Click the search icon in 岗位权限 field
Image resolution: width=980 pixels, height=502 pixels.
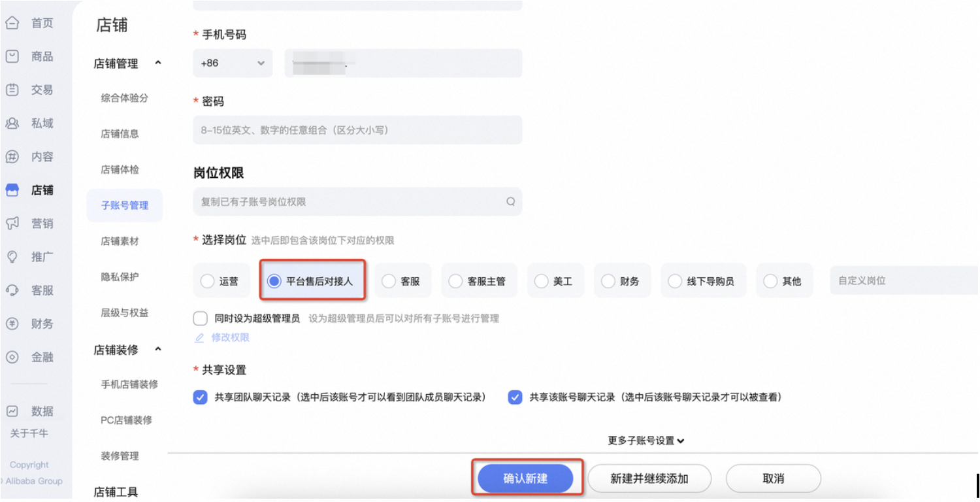coord(510,202)
